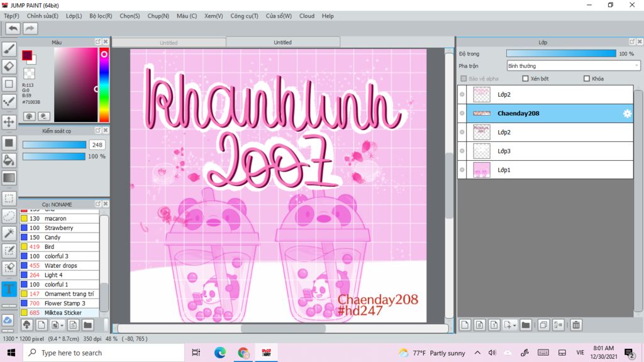Click the rainbow hue bar
The width and height of the screenshot is (644, 362).
coord(104,85)
